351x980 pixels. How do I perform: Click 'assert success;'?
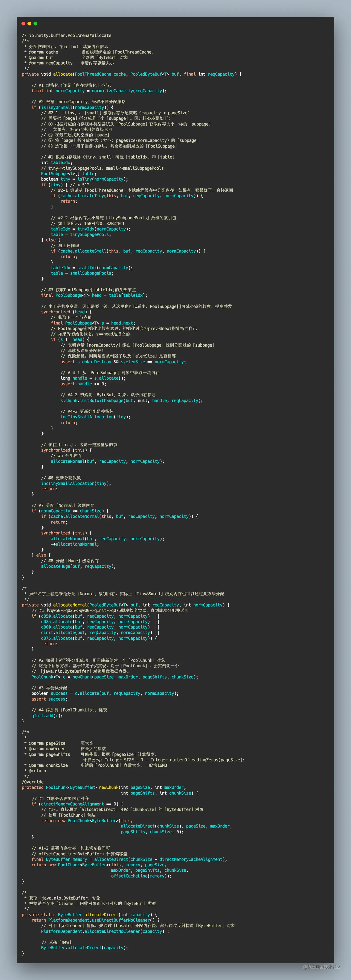[49, 699]
